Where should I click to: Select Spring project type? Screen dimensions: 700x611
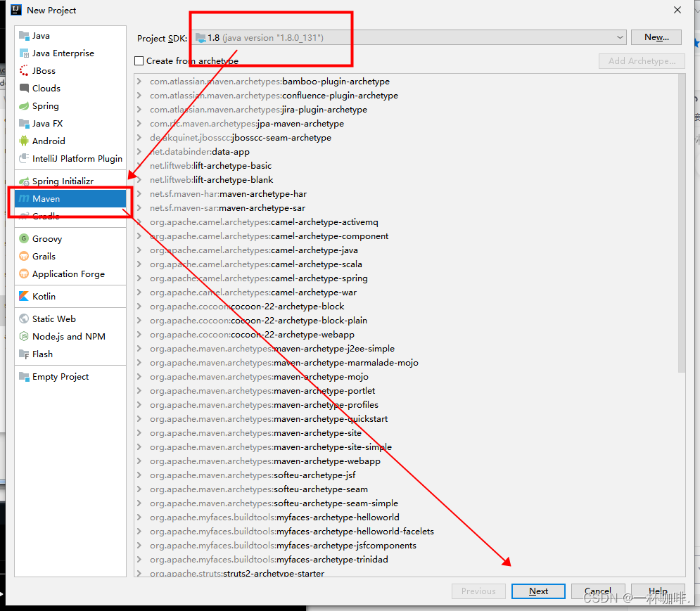[70, 105]
